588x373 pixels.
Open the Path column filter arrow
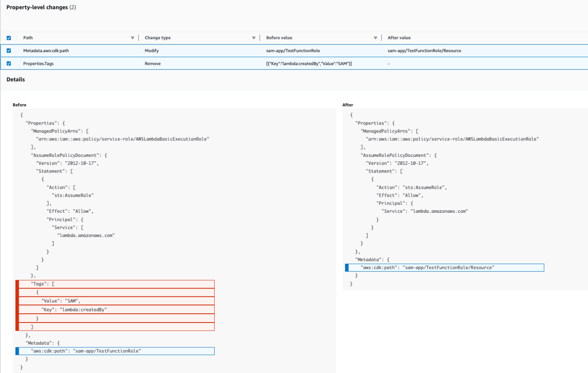[x=132, y=38]
